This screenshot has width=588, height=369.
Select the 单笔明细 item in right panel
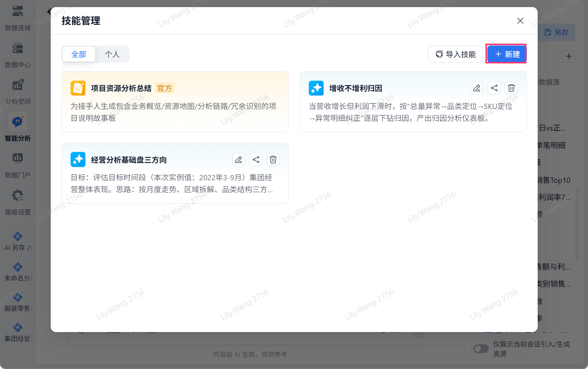[551, 145]
